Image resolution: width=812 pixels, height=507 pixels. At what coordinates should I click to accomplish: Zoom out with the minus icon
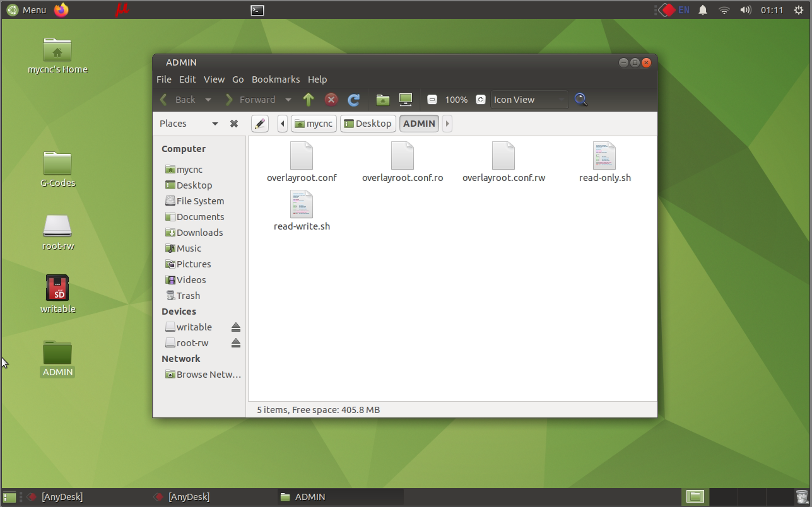(x=432, y=100)
